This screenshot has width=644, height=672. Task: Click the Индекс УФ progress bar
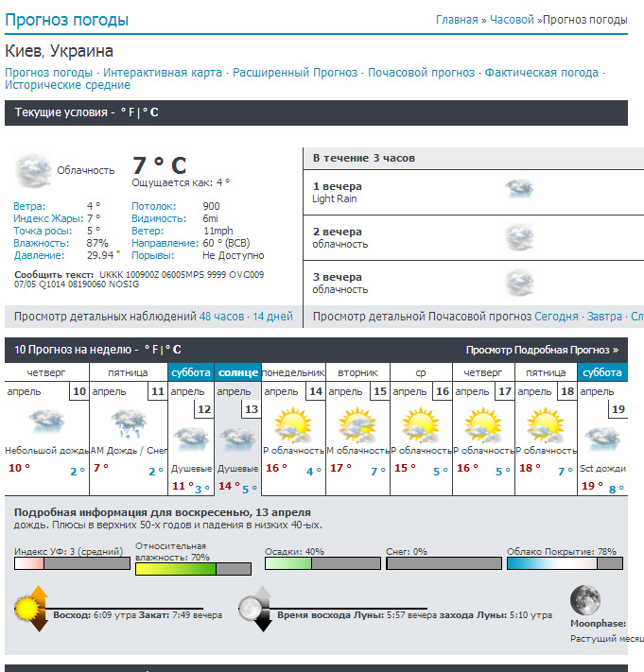tap(72, 563)
